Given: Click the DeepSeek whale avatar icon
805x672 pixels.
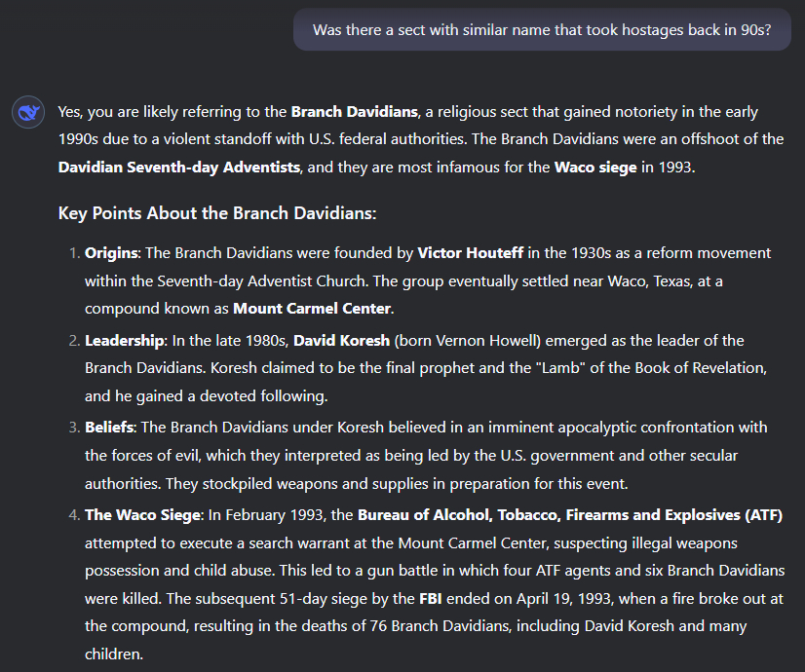Looking at the screenshot, I should coord(28,112).
